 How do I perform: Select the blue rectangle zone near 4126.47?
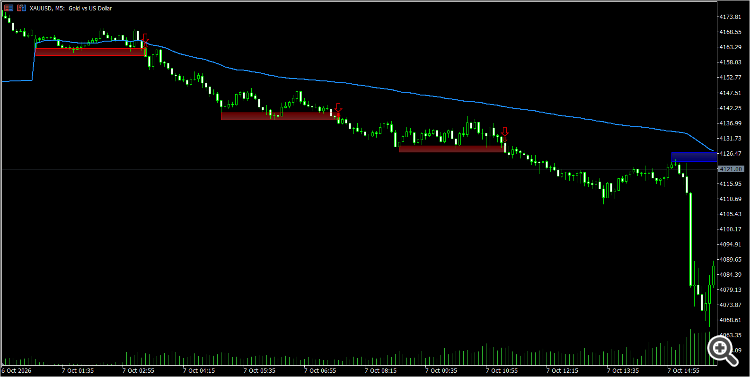(694, 157)
